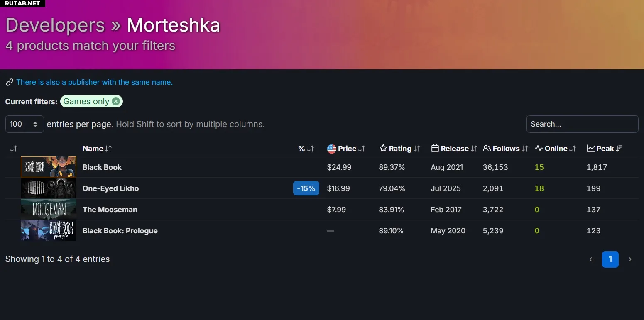Viewport: 644px width, 320px height.
Task: Click the calendar icon in the Release header
Action: (435, 149)
